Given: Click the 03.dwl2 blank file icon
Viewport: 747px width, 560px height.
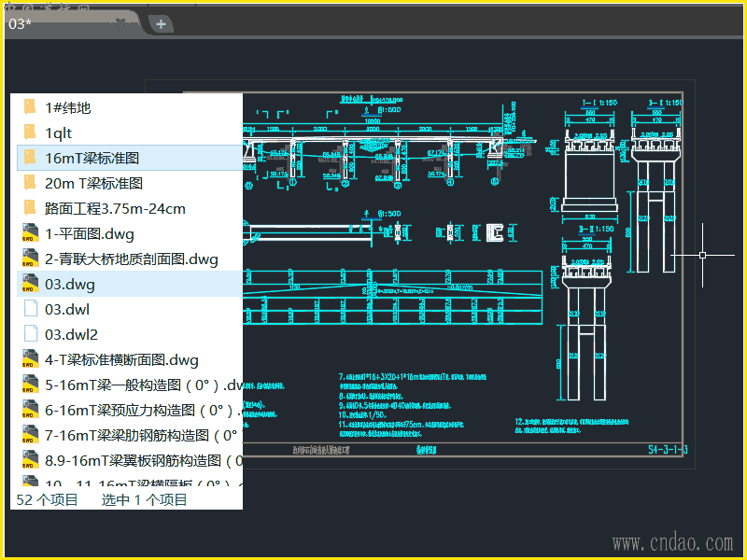Looking at the screenshot, I should pyautogui.click(x=31, y=334).
